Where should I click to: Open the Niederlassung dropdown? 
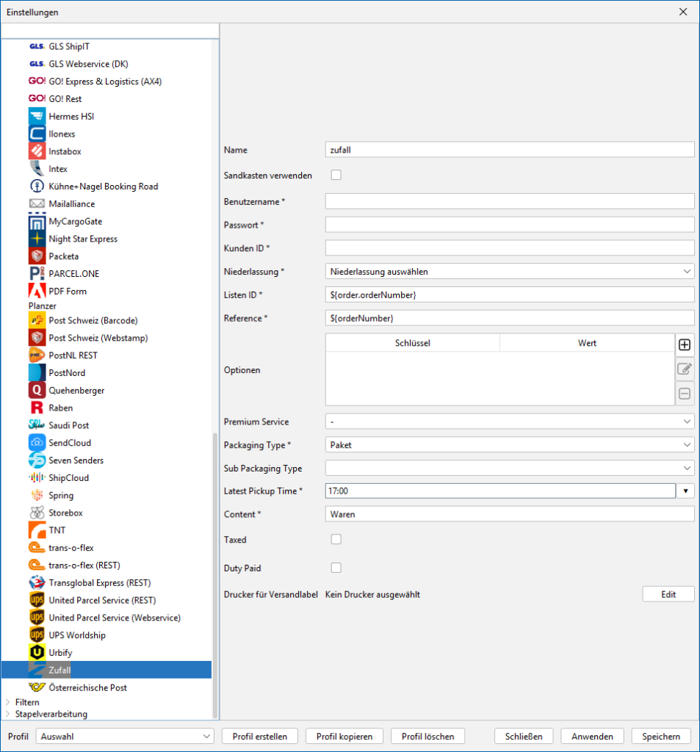[x=509, y=272]
